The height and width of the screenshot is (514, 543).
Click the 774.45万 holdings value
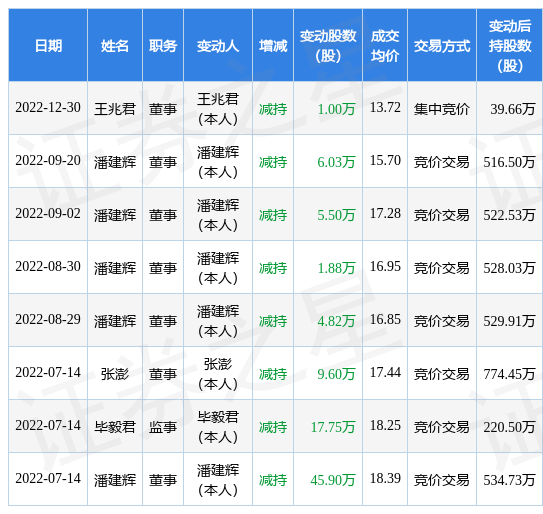click(509, 374)
